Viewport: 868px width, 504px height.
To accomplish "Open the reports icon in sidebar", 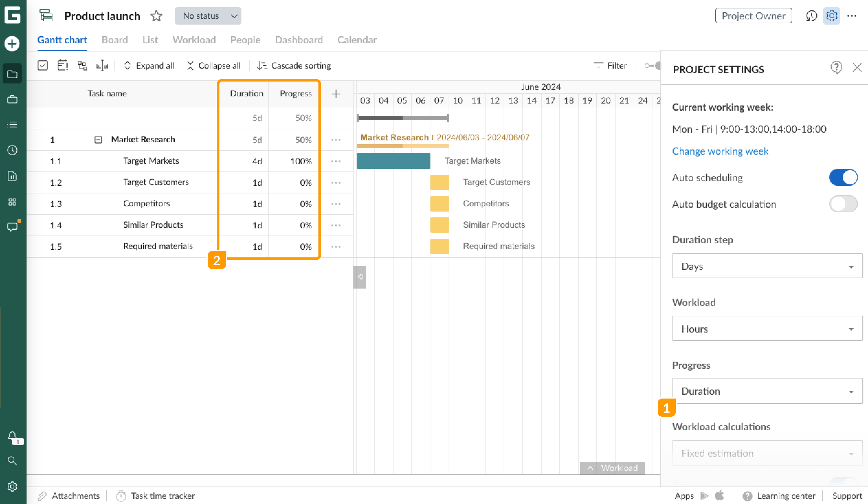I will click(12, 176).
